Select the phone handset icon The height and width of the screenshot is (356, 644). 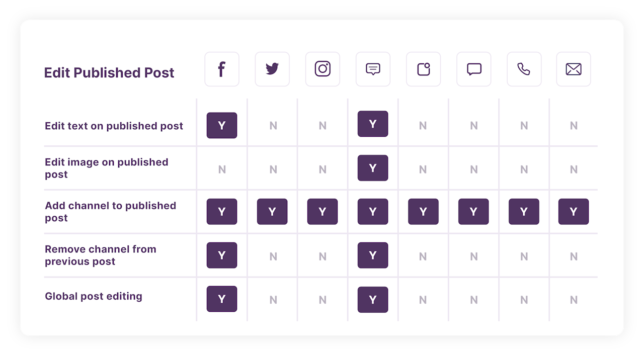coord(524,69)
